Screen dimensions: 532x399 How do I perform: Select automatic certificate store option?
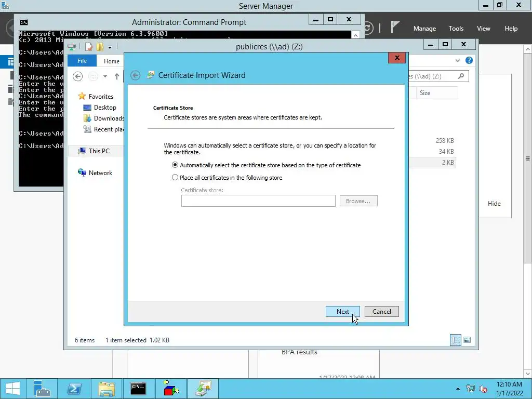(x=175, y=165)
